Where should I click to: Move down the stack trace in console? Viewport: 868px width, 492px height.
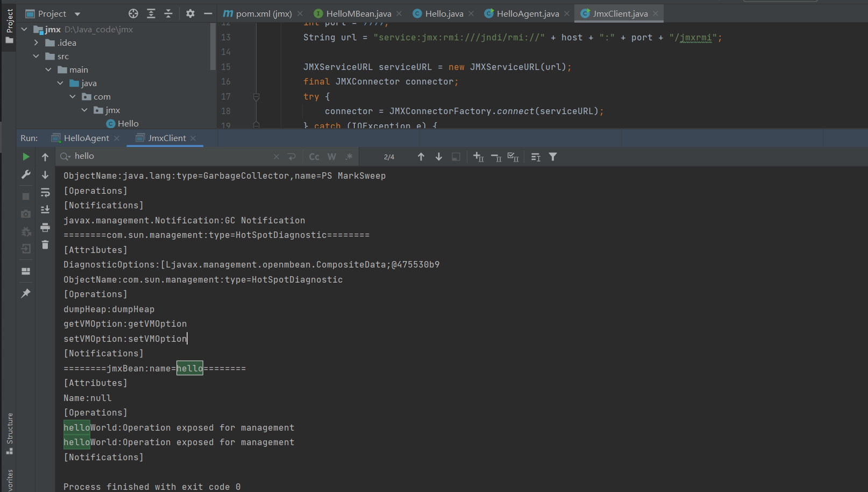[45, 174]
